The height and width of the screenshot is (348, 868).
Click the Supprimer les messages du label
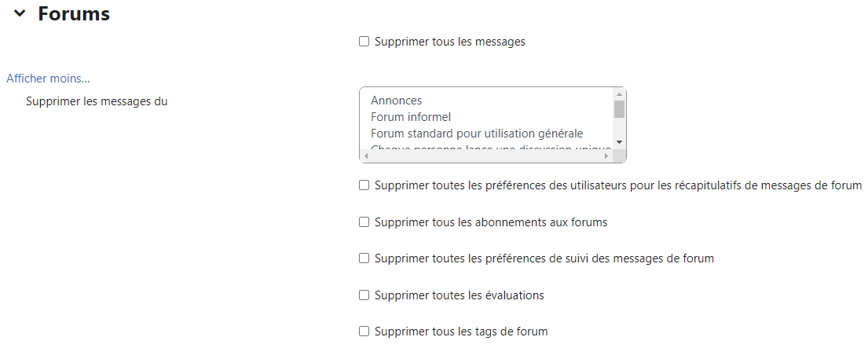[x=97, y=101]
